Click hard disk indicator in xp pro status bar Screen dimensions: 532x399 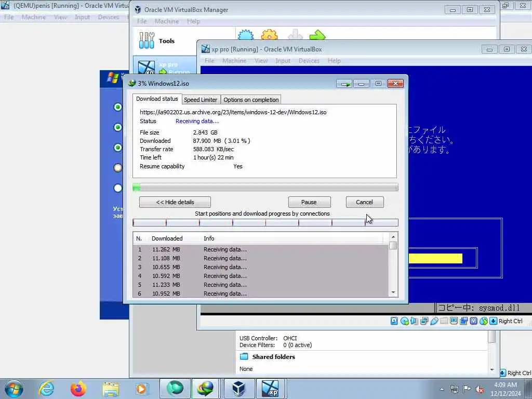(x=394, y=321)
